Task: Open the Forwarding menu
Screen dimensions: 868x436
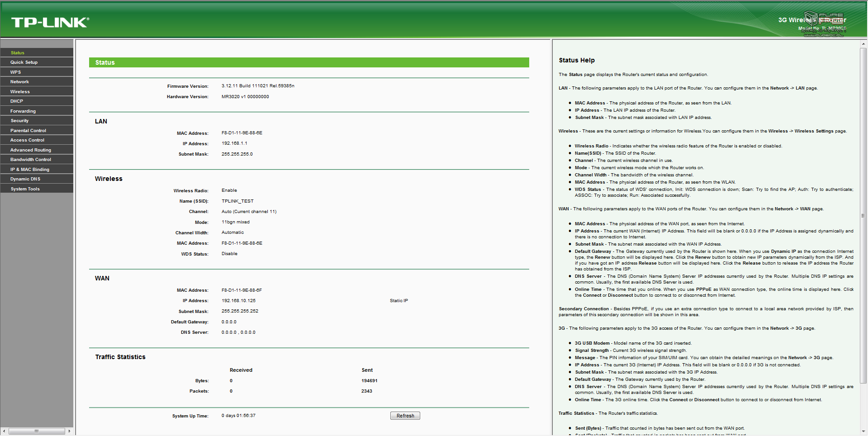Action: [23, 111]
